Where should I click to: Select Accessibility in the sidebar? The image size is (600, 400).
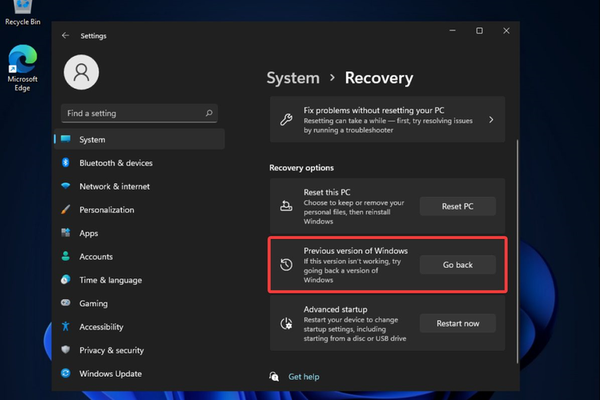[101, 326]
